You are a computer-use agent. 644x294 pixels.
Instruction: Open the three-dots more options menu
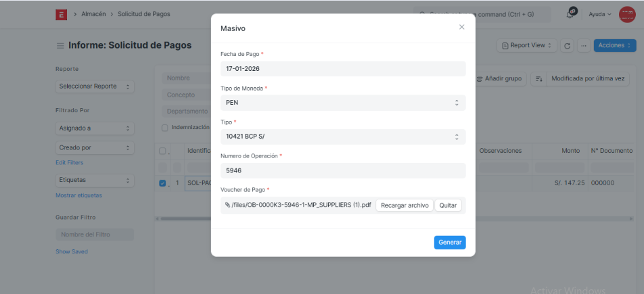click(583, 45)
